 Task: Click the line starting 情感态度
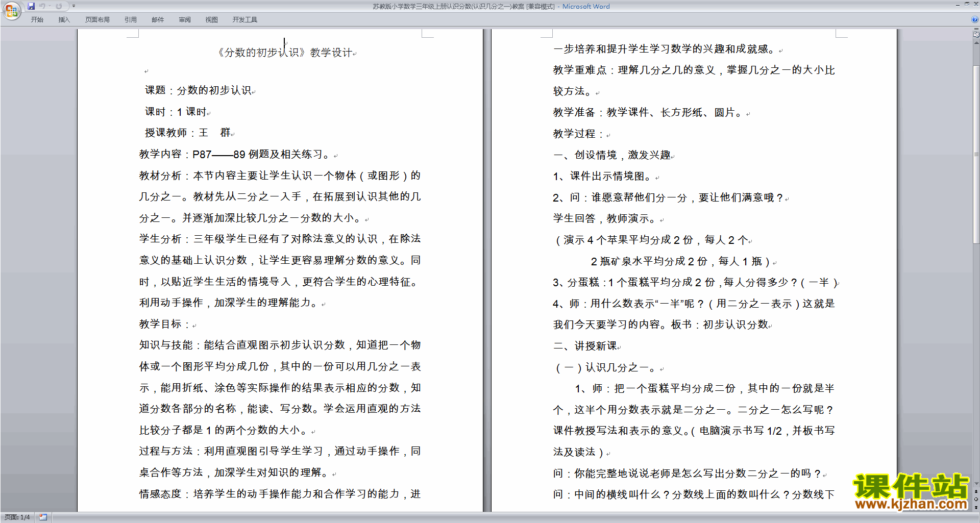[280, 494]
